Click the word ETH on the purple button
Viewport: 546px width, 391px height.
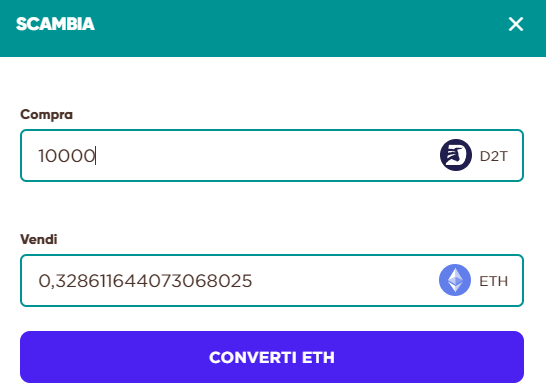tap(318, 357)
